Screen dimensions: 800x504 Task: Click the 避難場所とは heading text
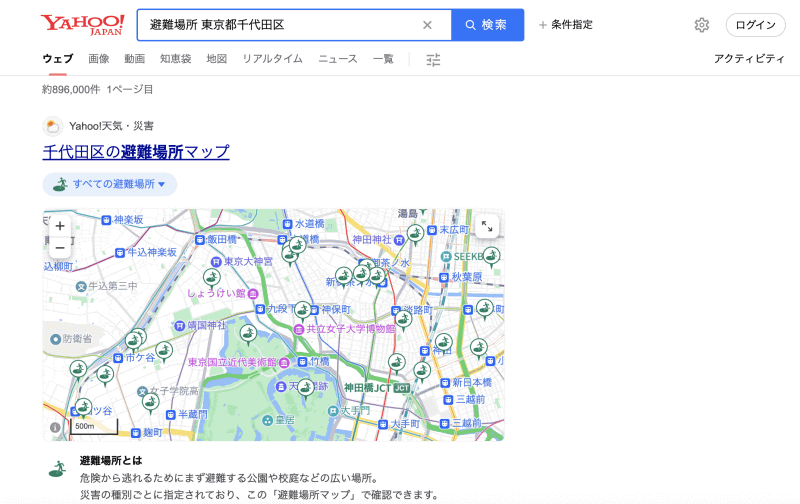point(111,460)
